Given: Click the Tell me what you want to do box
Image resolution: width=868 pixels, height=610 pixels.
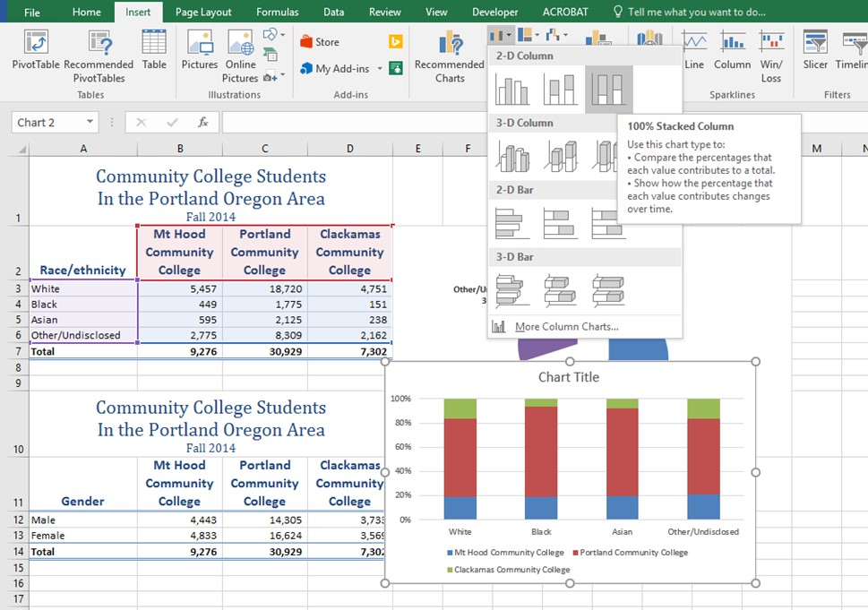Looking at the screenshot, I should click(x=689, y=12).
